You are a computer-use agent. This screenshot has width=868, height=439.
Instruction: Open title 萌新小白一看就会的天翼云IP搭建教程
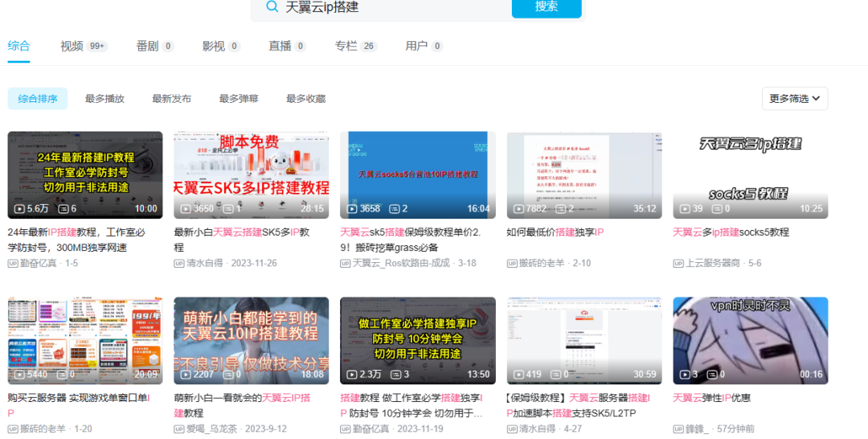coord(243,405)
